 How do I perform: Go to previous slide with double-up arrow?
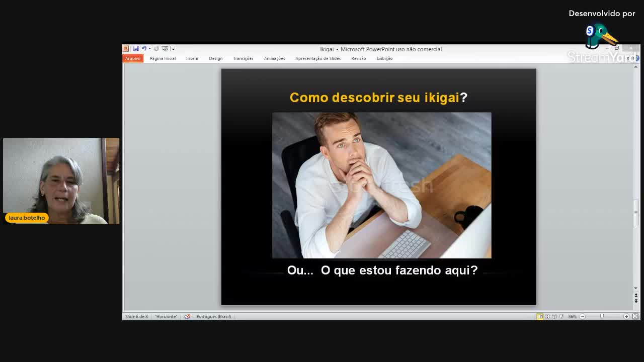(636, 295)
